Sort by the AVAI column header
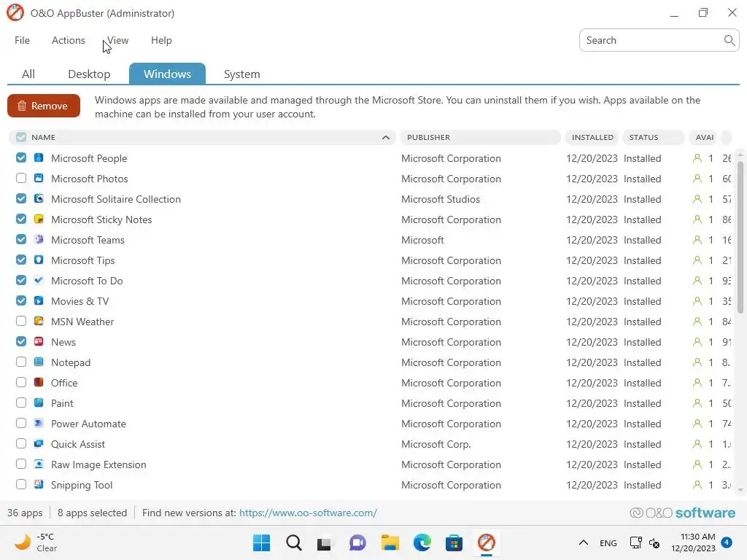The width and height of the screenshot is (747, 560). point(705,137)
